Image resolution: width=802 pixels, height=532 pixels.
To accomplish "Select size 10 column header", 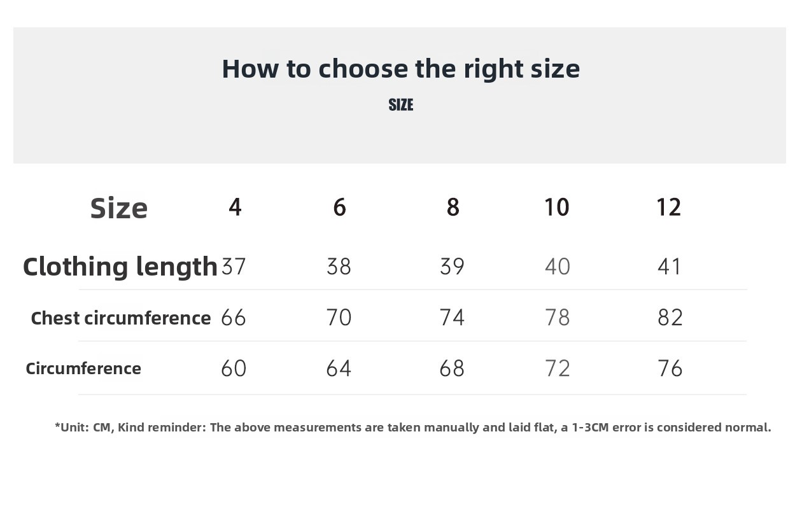I will [557, 207].
